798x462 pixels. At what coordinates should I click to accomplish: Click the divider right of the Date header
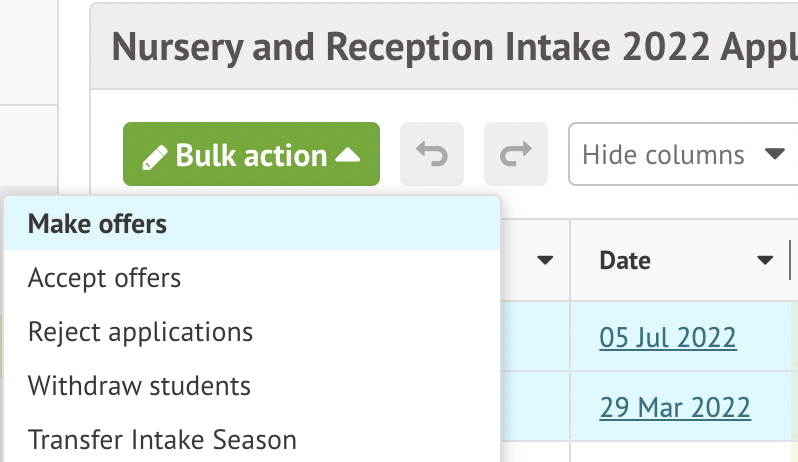[x=790, y=261]
